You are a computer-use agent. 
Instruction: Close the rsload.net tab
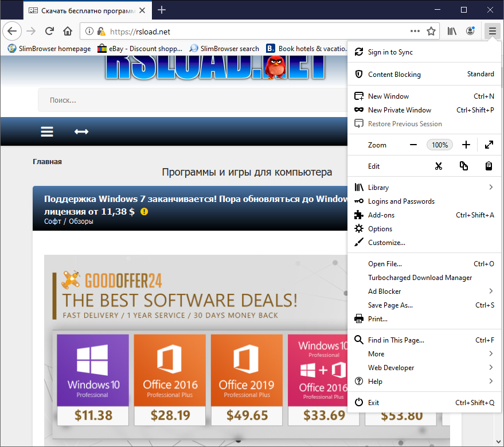(x=142, y=10)
